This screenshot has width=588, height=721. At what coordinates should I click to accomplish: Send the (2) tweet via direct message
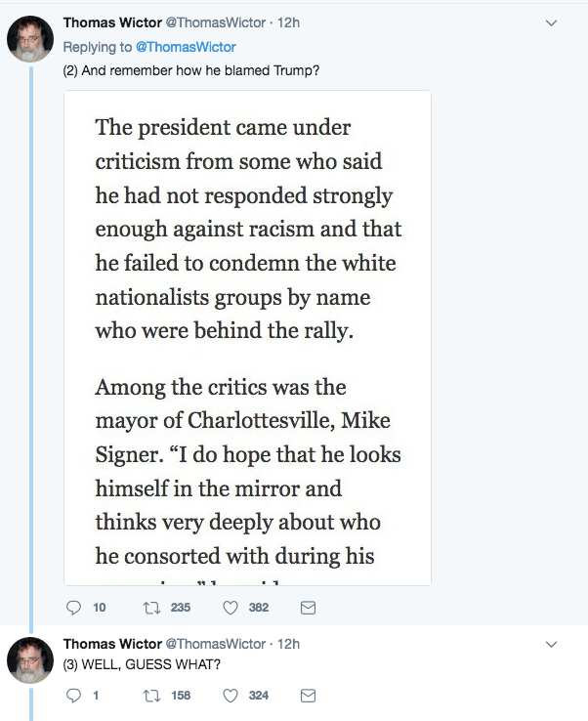coord(307,608)
